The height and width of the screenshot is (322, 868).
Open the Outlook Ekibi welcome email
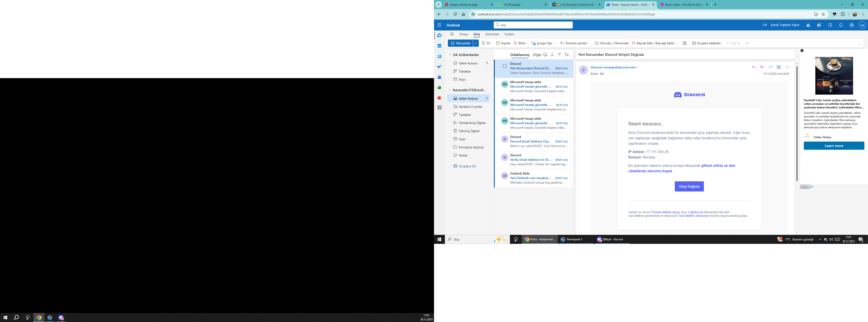[x=534, y=178]
